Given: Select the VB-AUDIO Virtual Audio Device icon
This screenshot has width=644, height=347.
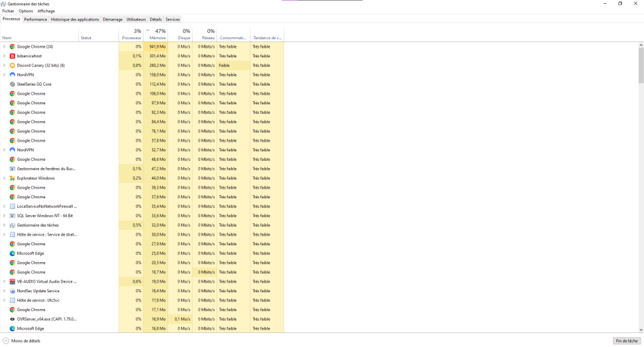Looking at the screenshot, I should coord(12,281).
